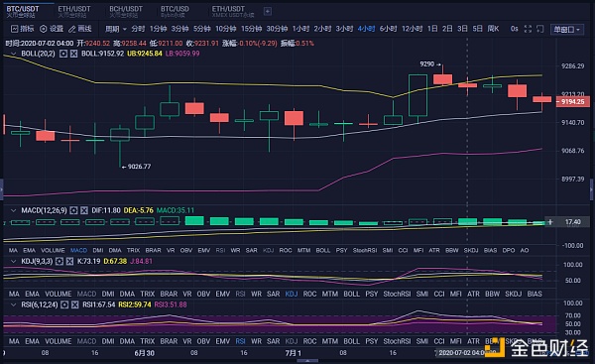Image resolution: width=595 pixels, height=364 pixels.
Task: Click the 0s refresh timer
Action: tap(514, 29)
